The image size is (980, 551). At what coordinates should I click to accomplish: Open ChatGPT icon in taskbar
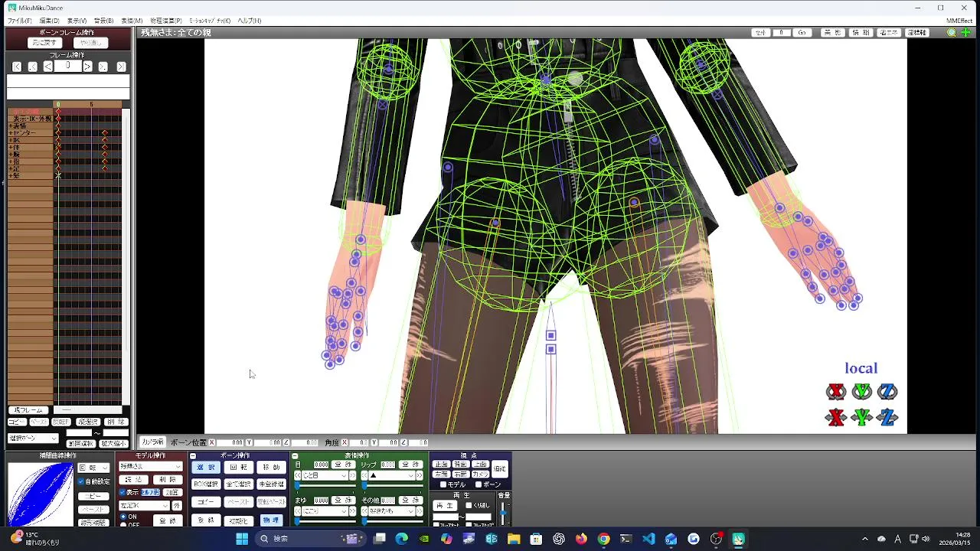[559, 539]
